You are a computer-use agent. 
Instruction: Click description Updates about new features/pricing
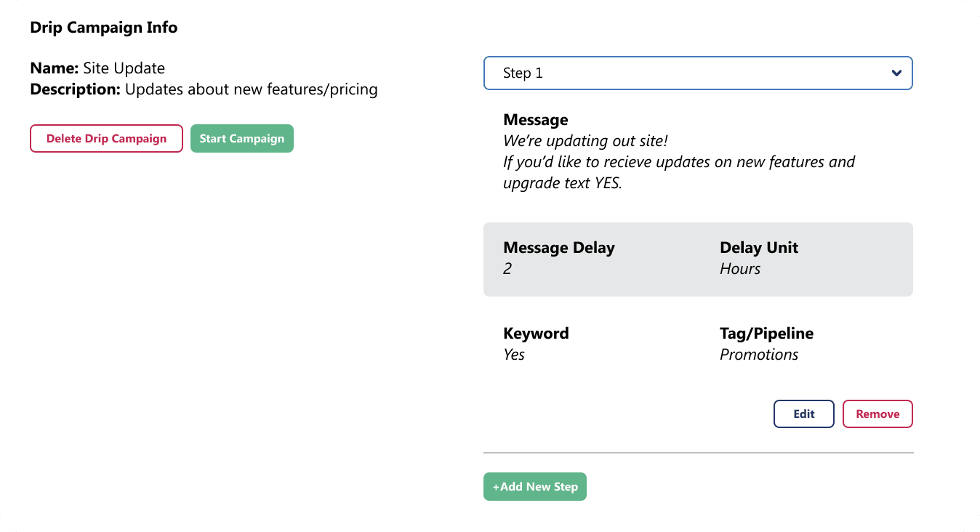pyautogui.click(x=252, y=89)
